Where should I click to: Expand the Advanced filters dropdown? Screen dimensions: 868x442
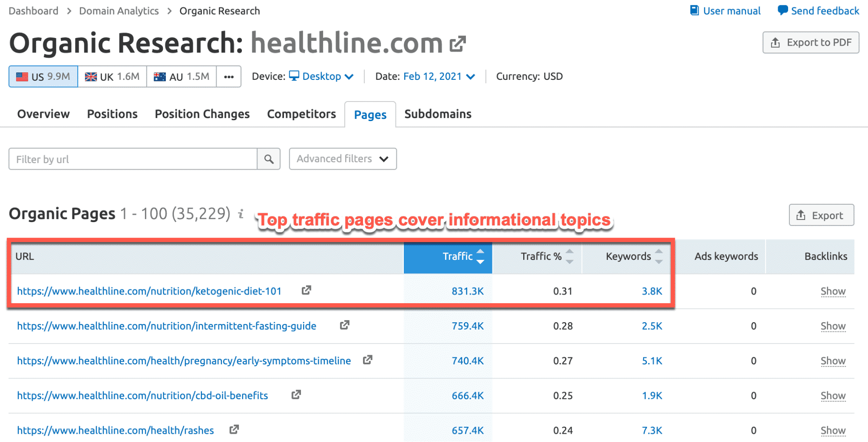point(343,159)
